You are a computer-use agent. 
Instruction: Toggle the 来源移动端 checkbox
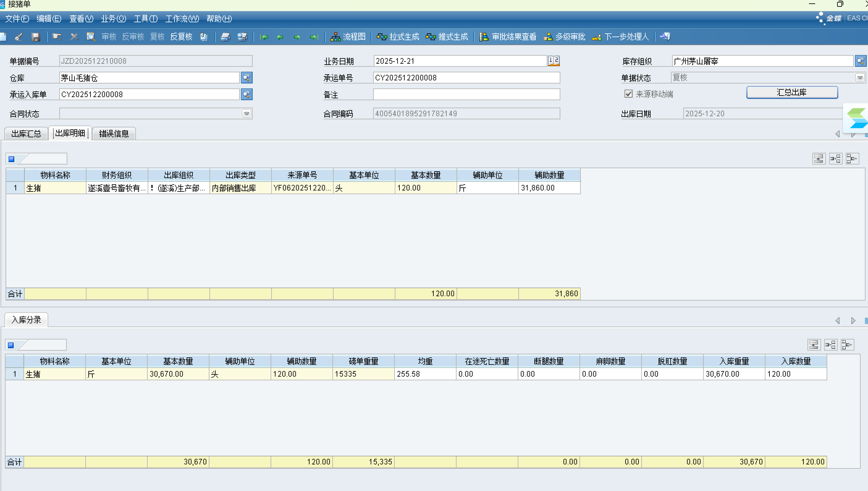pos(628,94)
